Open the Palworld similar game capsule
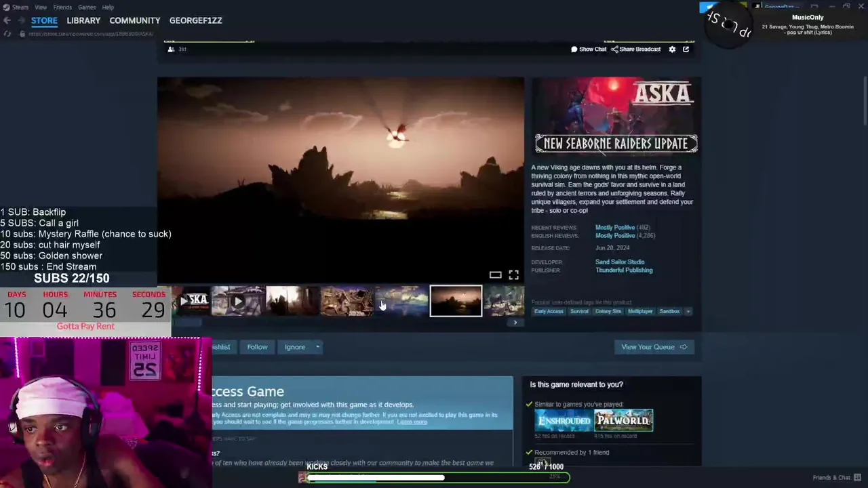The image size is (868, 488). [x=623, y=420]
